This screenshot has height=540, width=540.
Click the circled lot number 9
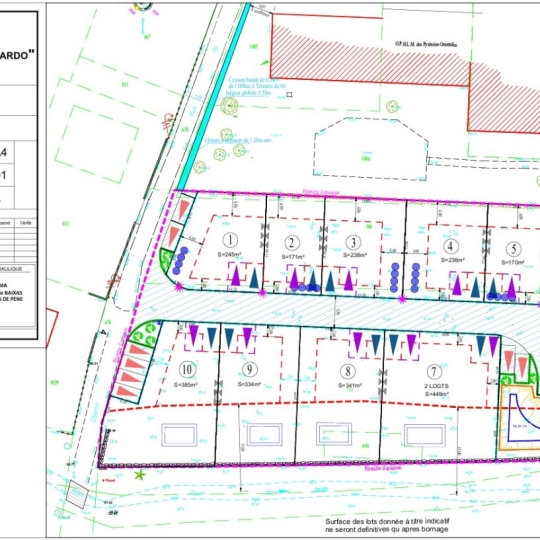[x=249, y=370]
